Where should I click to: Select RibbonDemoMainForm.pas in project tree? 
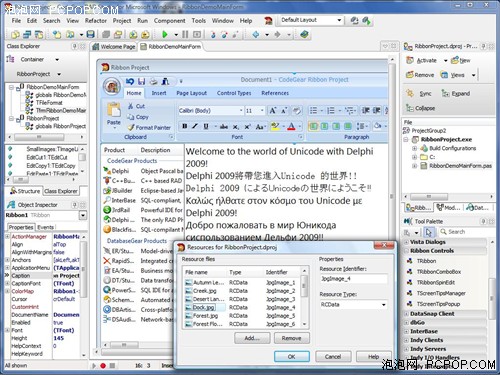(x=460, y=166)
